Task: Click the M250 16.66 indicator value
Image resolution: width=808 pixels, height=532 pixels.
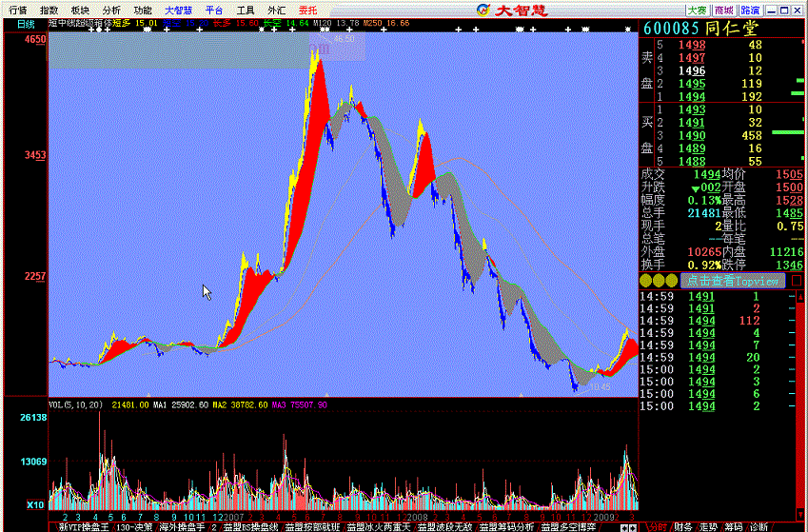Action: pyautogui.click(x=386, y=23)
